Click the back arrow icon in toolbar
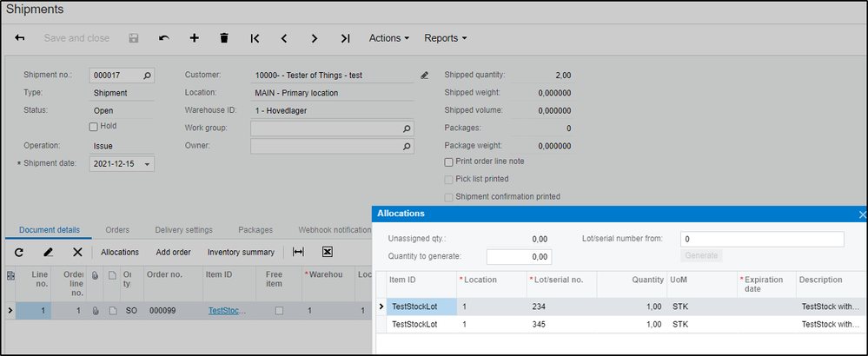This screenshot has width=868, height=356. [20, 38]
